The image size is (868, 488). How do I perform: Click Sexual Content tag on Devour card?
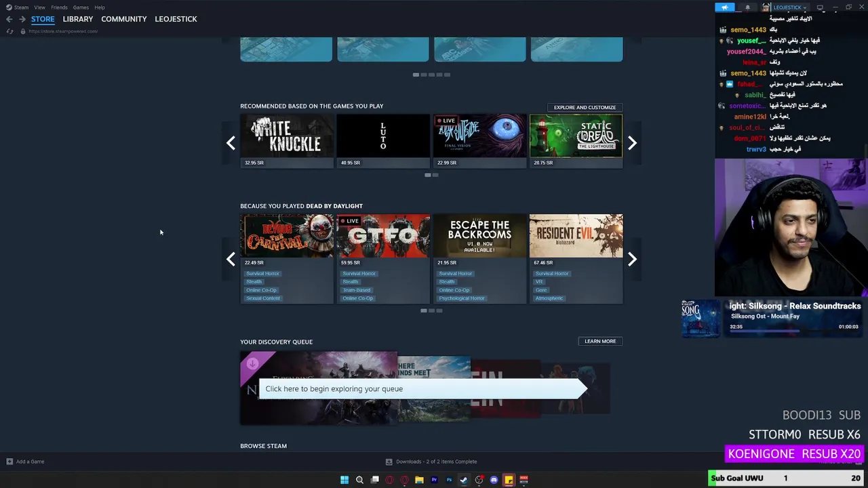point(263,298)
